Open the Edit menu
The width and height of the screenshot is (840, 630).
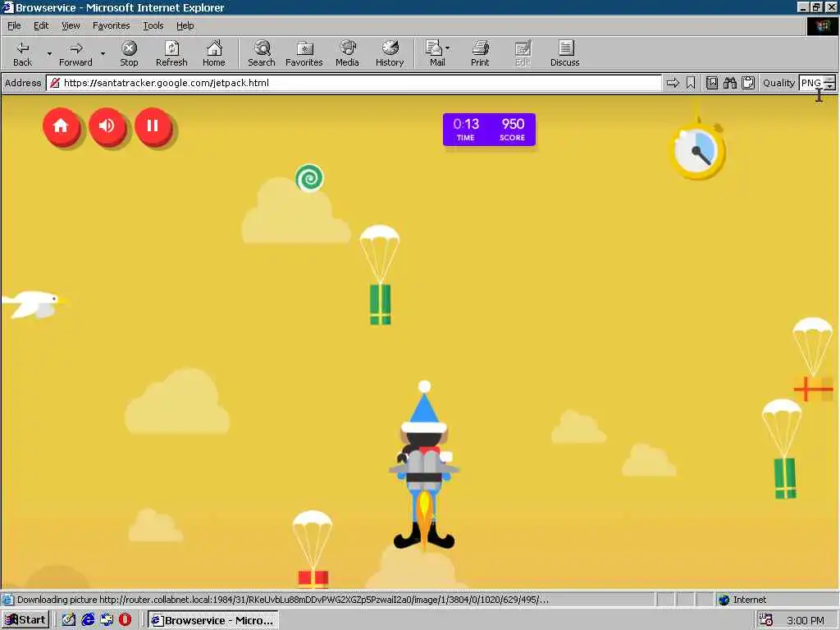point(41,25)
